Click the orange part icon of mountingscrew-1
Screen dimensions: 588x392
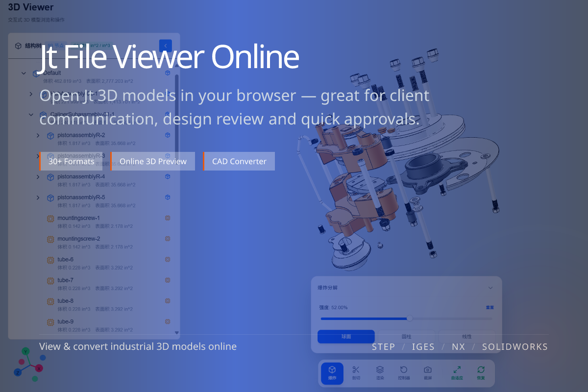[50, 218]
